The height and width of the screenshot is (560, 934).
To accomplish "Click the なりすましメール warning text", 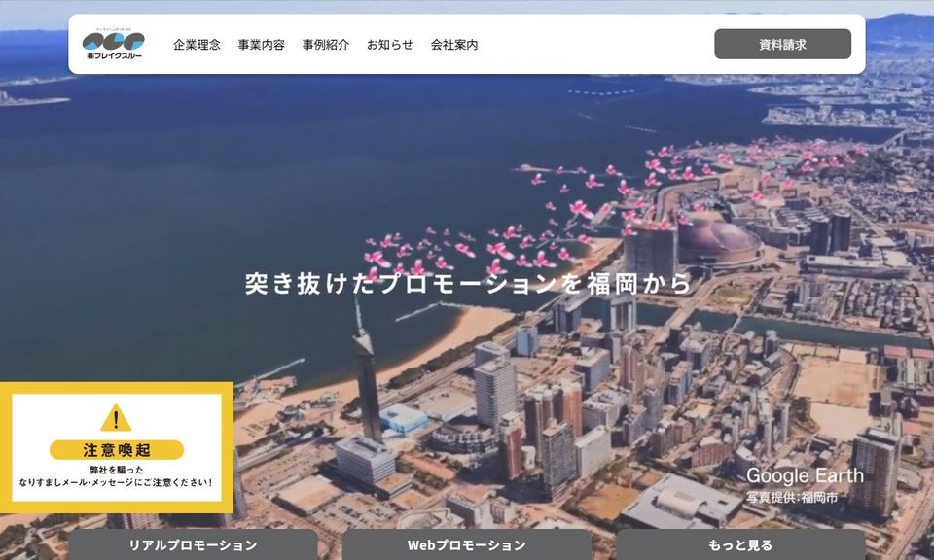I will click(x=116, y=482).
